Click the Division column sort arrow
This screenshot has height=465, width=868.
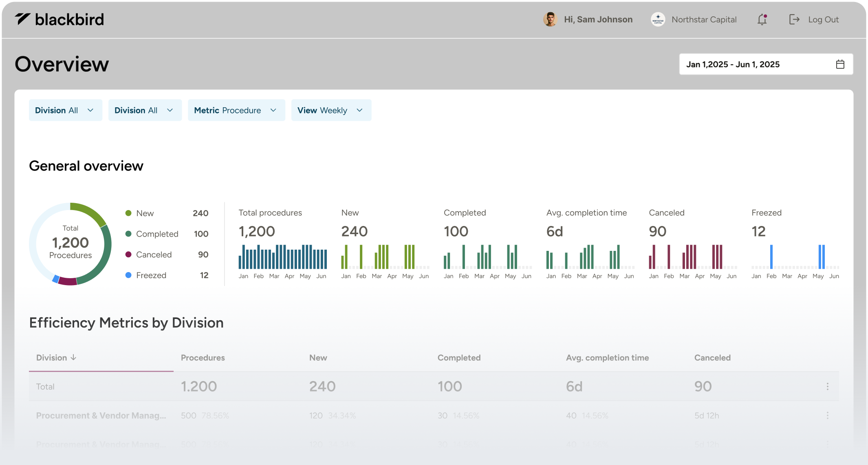tap(73, 357)
